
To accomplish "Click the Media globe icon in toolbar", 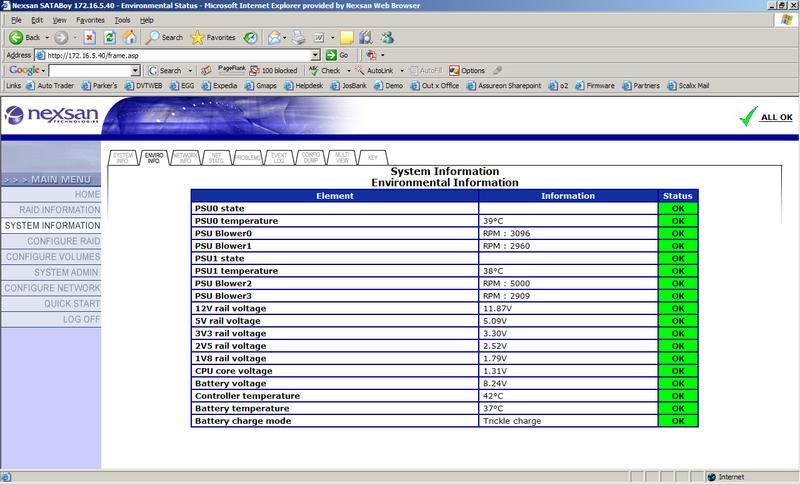I will (250, 37).
